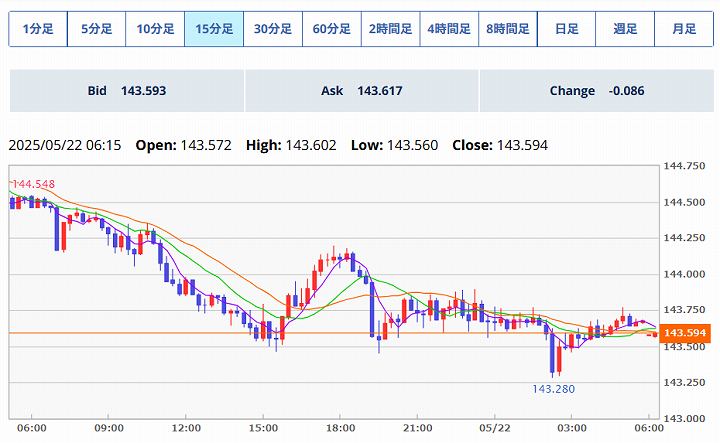The image size is (720, 443).
Task: Click the active 15分足 tab
Action: coord(214,29)
